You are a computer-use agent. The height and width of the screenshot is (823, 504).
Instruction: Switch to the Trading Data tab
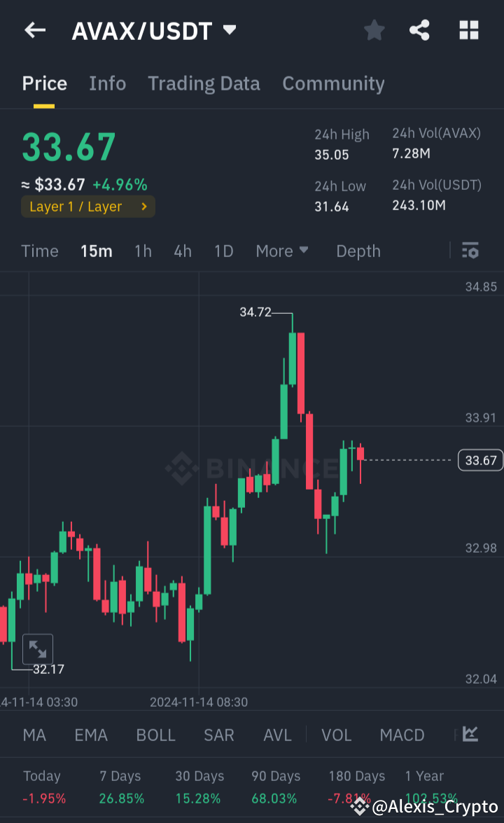(204, 83)
